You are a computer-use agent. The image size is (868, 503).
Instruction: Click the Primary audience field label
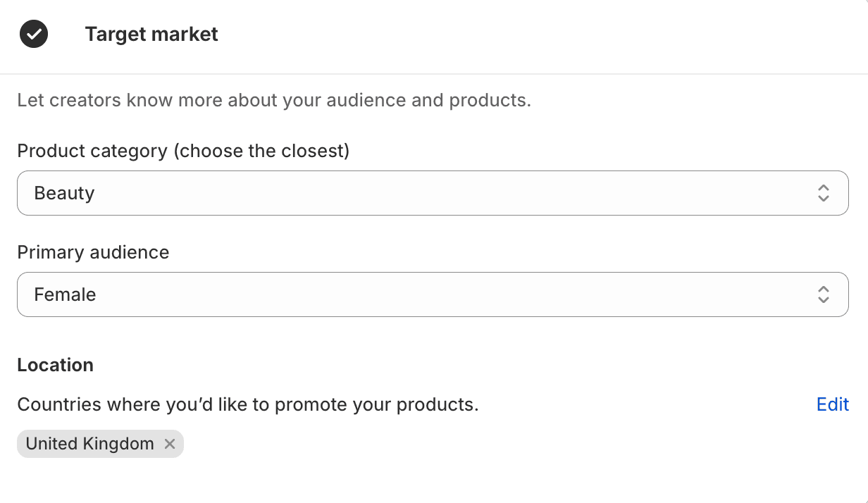(x=93, y=252)
